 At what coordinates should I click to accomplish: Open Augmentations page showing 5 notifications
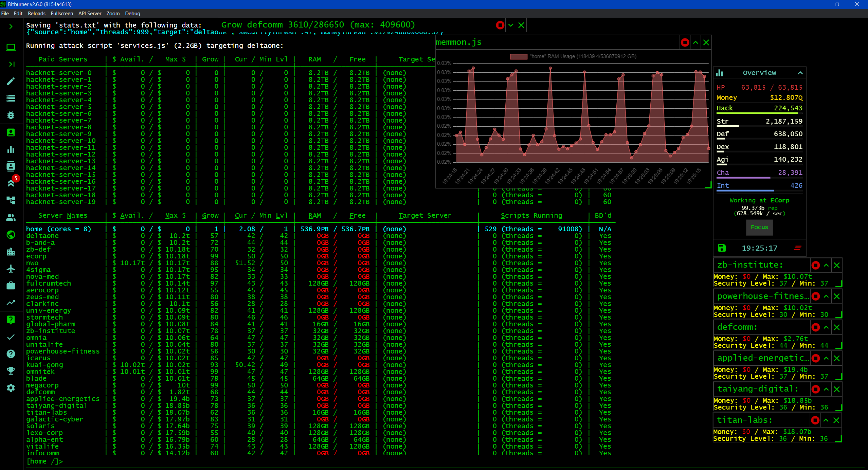tap(11, 183)
